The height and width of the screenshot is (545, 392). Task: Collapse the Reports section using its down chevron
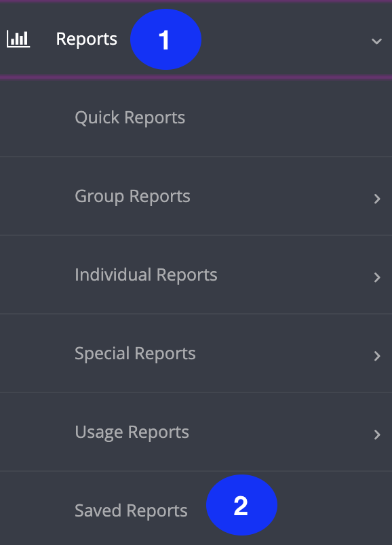376,41
